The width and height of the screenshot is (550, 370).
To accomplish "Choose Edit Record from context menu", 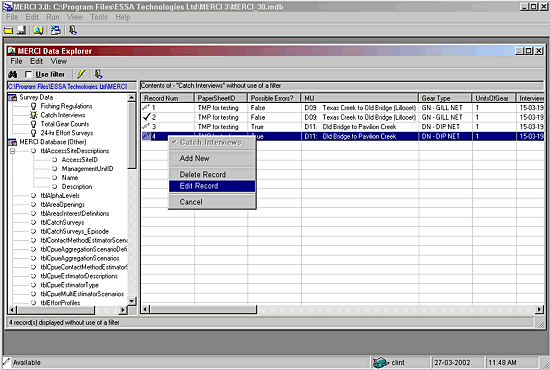I will [212, 186].
